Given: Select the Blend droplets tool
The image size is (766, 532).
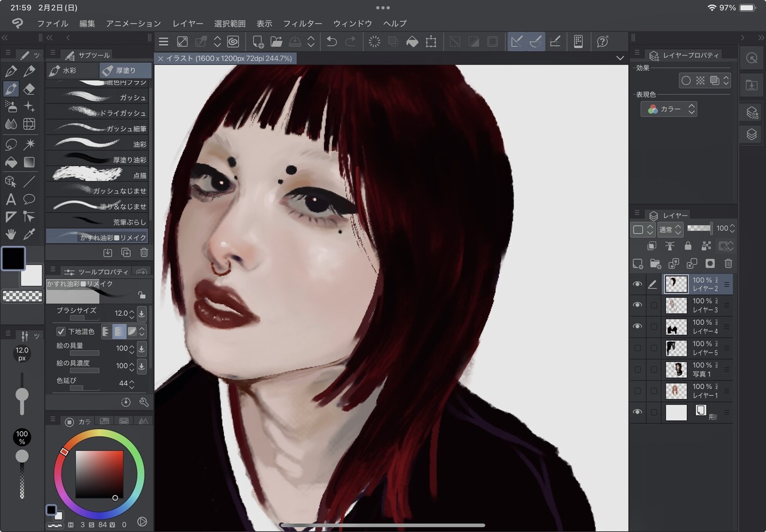Looking at the screenshot, I should point(11,124).
